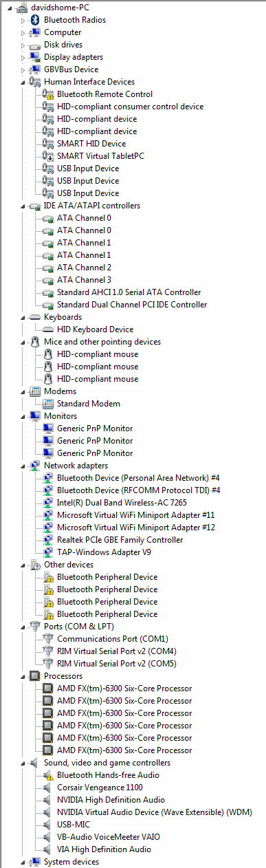Click the Monitors category icon

pos(35,416)
